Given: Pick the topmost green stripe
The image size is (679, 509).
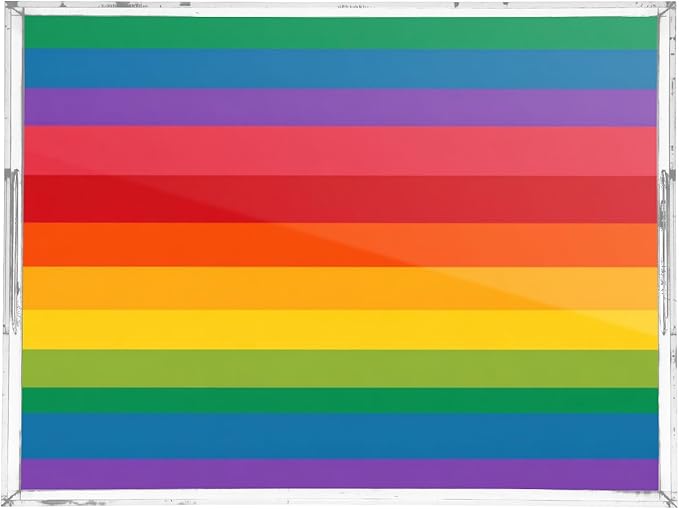Looking at the screenshot, I should coord(341,32).
